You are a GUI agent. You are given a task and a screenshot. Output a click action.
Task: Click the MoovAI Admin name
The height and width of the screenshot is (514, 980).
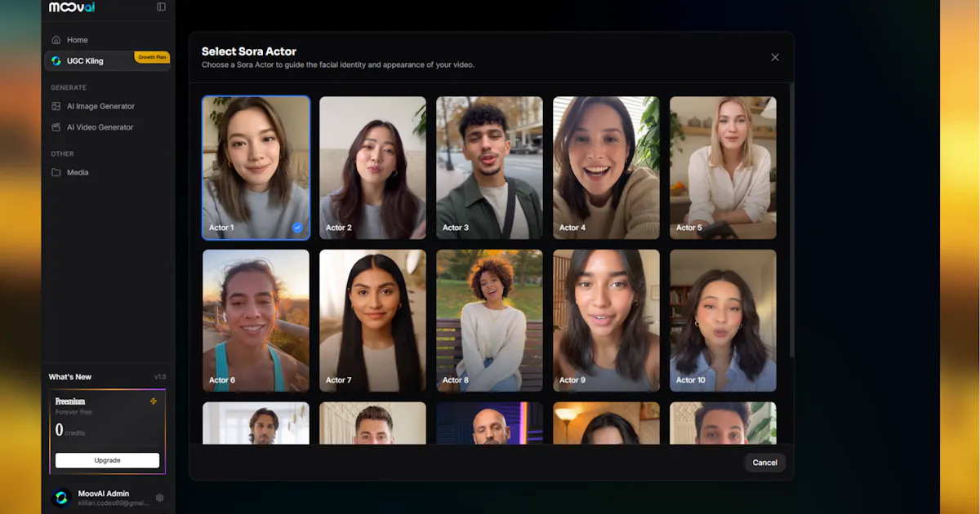(104, 494)
